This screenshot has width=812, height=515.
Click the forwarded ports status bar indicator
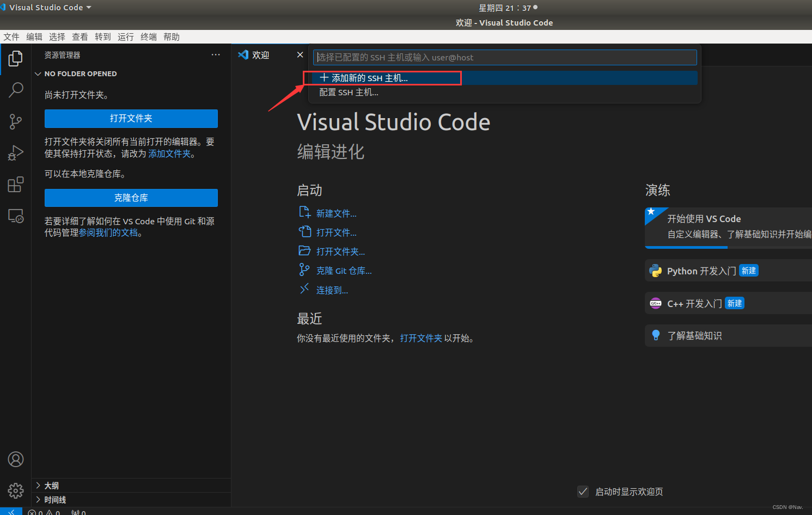click(x=78, y=512)
